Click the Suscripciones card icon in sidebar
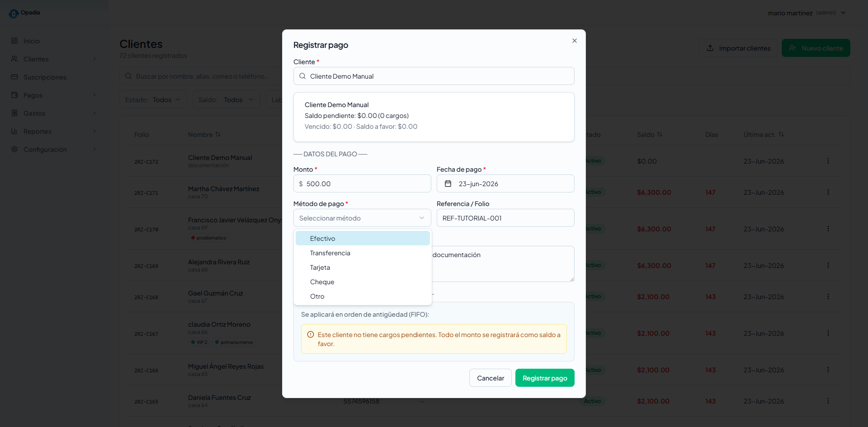The width and height of the screenshot is (868, 427). click(14, 77)
